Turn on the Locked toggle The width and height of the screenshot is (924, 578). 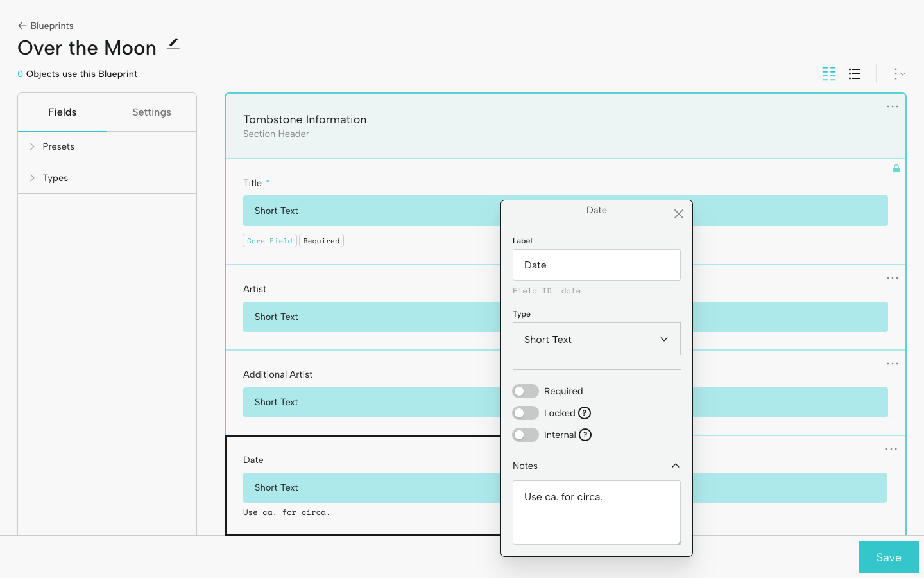(x=525, y=413)
